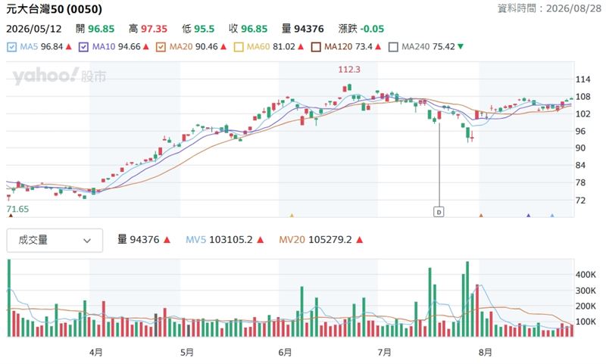Screen dimensions: 606x364
Task: Click the MA240 label text
Action: 415,47
